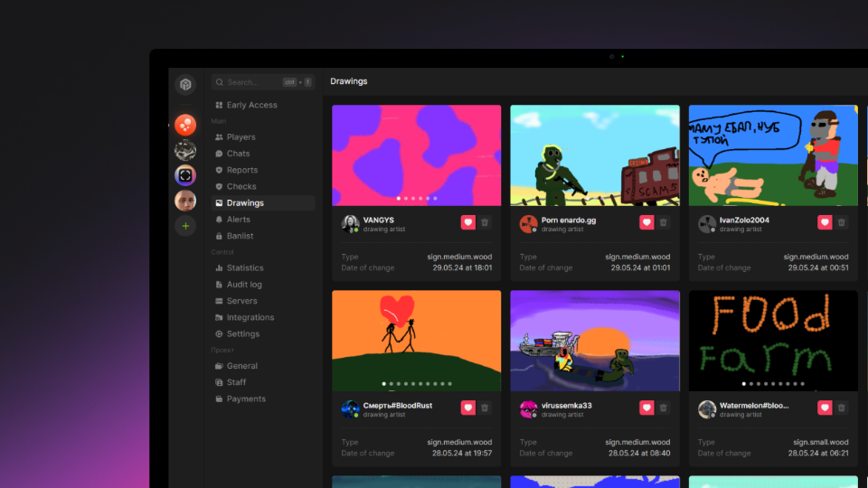Open VANGYS player name
868x488 pixels.
pyautogui.click(x=379, y=220)
